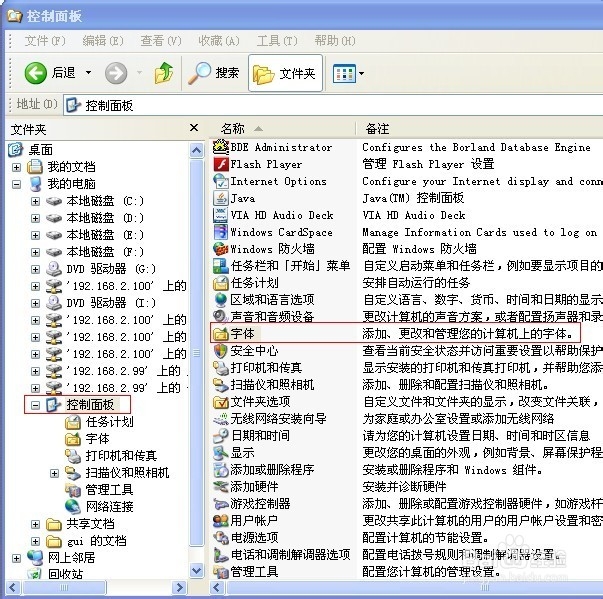603x599 pixels.
Task: Expand 共享文档 tree node
Action: pos(35,524)
